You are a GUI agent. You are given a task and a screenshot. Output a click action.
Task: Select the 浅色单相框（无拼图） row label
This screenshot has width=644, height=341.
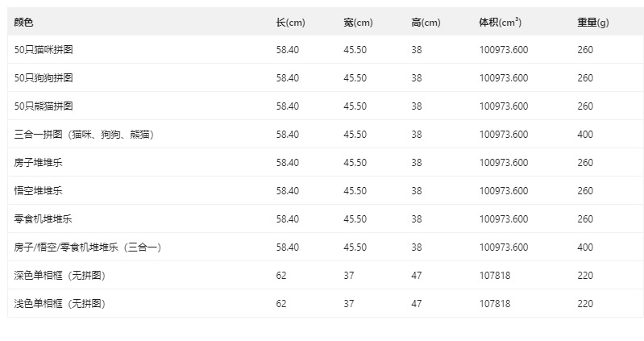(x=60, y=304)
